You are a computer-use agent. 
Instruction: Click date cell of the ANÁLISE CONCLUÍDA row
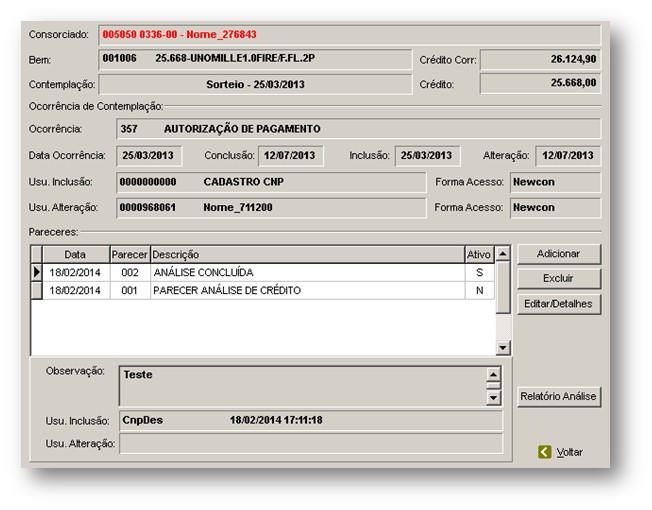point(76,273)
